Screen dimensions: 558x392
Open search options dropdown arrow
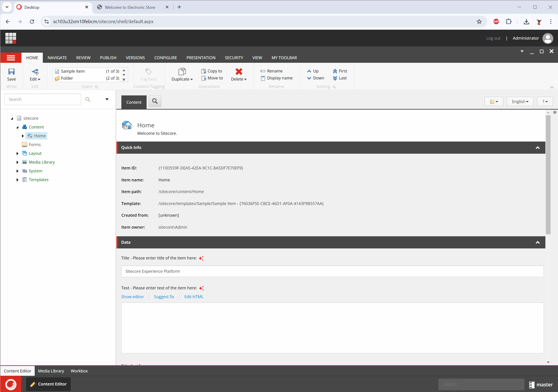click(107, 99)
